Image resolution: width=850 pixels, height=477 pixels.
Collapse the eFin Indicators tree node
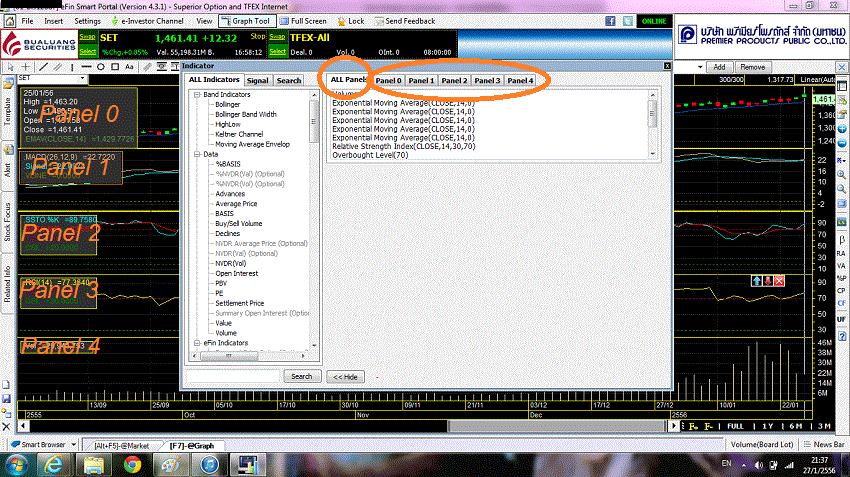pos(197,343)
